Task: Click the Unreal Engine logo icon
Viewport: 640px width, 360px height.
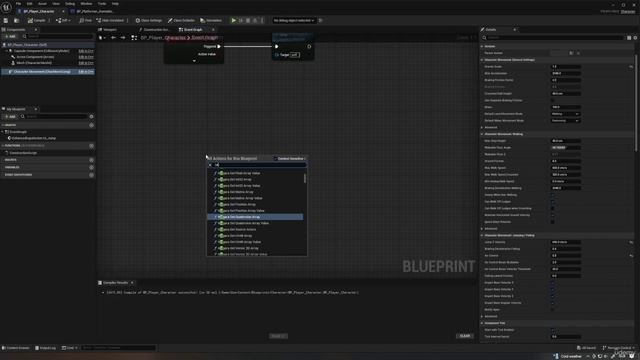Action: click(x=6, y=7)
